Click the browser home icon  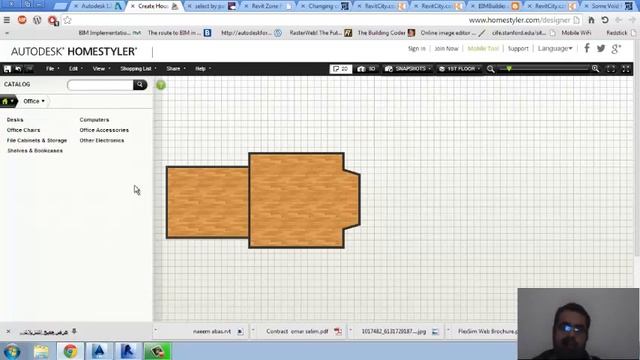(x=591, y=20)
